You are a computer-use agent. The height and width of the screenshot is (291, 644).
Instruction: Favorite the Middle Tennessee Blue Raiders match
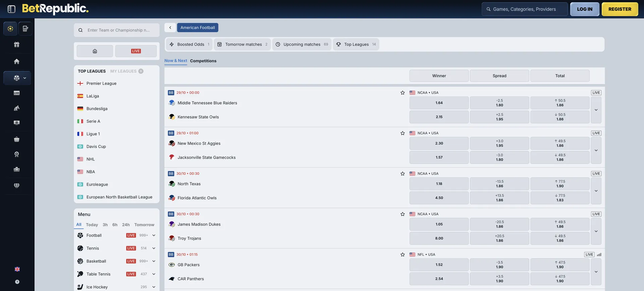402,93
